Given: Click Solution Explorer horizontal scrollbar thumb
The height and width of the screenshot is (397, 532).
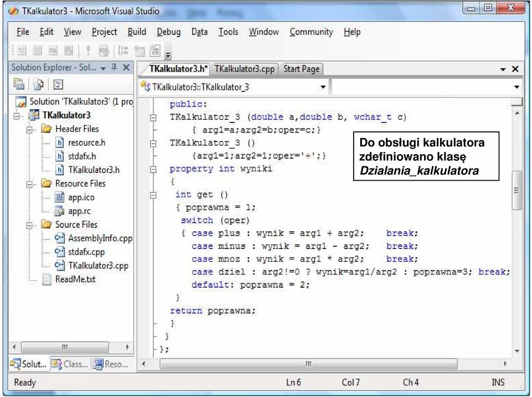Looking at the screenshot, I should [65, 347].
